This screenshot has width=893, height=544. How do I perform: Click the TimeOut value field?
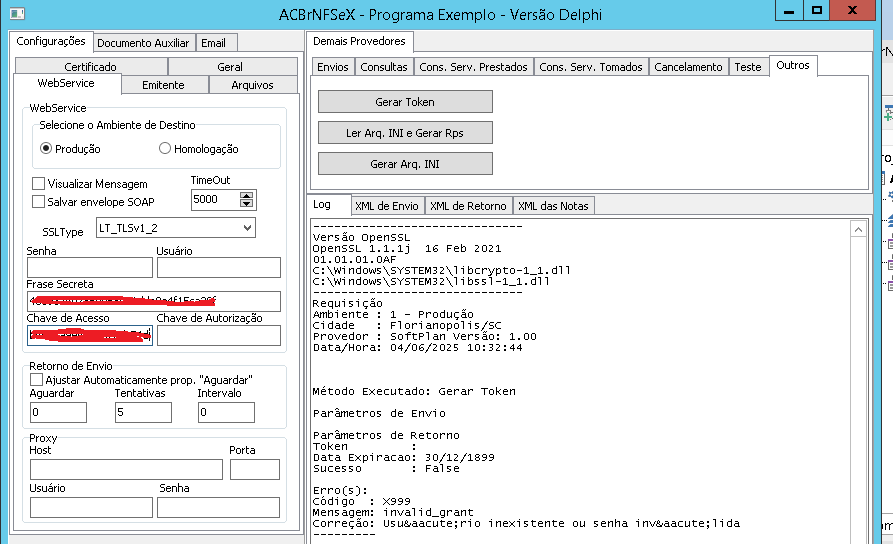pyautogui.click(x=214, y=199)
